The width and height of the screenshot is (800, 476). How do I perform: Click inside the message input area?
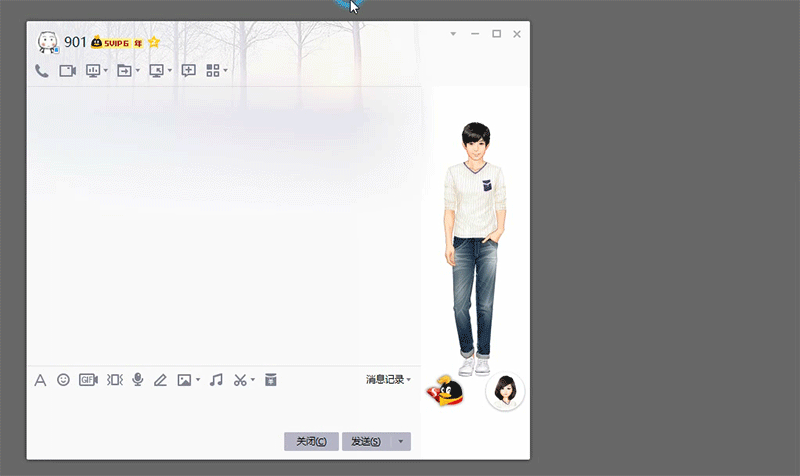(x=220, y=410)
